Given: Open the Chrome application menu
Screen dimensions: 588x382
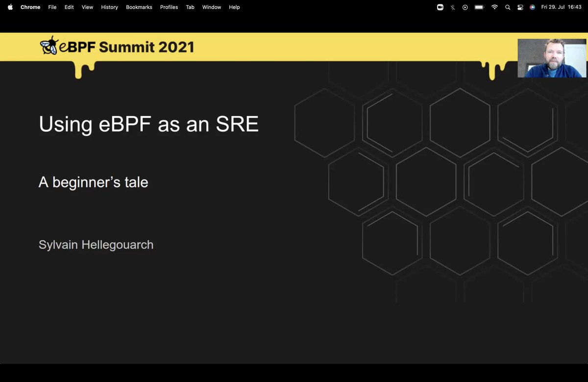Looking at the screenshot, I should point(30,7).
